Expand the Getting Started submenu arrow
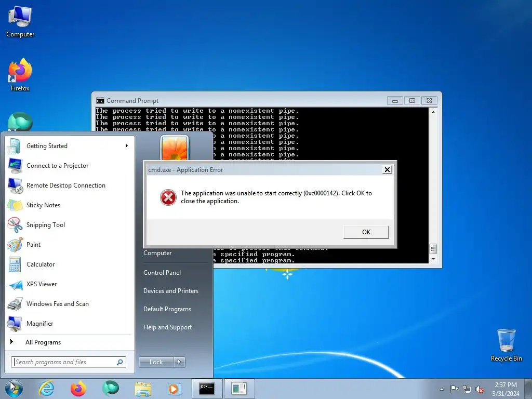The image size is (532, 399). pyautogui.click(x=127, y=146)
